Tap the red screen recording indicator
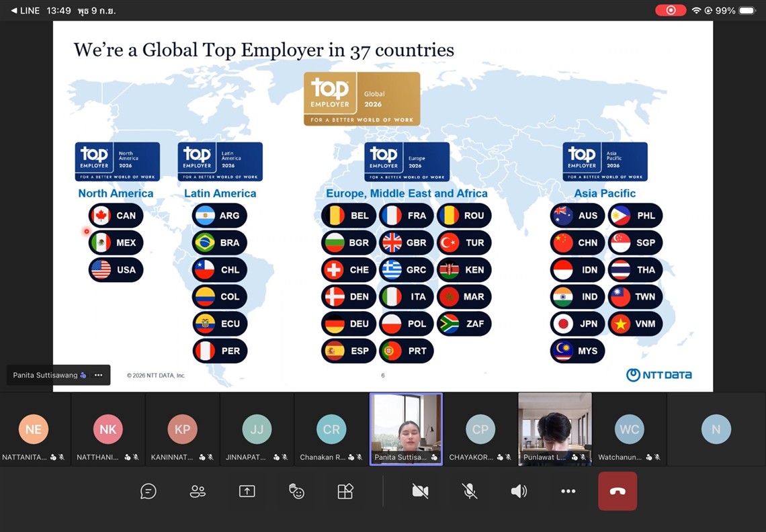766x532 pixels. (x=671, y=10)
